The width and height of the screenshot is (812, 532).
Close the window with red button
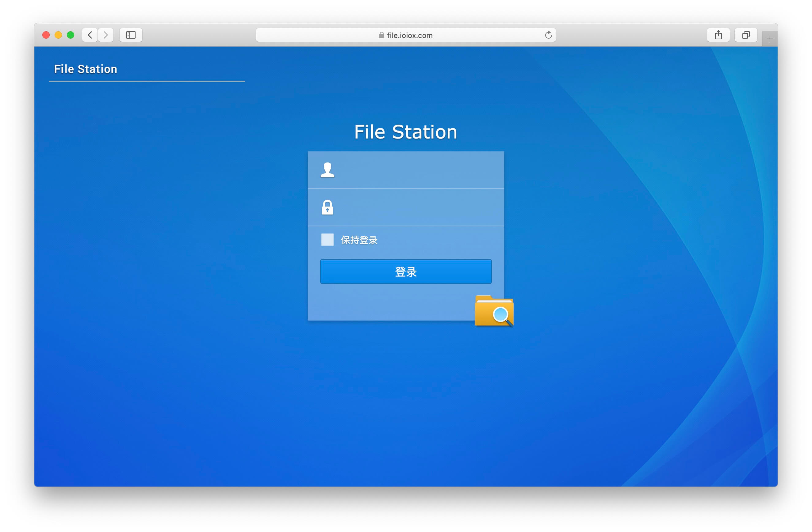46,35
